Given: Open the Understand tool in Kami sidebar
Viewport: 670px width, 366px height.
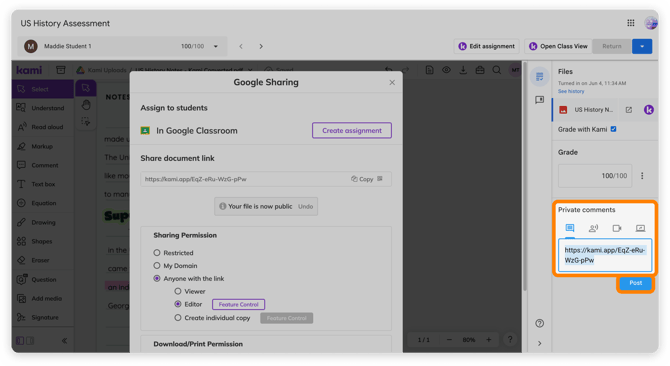Looking at the screenshot, I should (42, 108).
